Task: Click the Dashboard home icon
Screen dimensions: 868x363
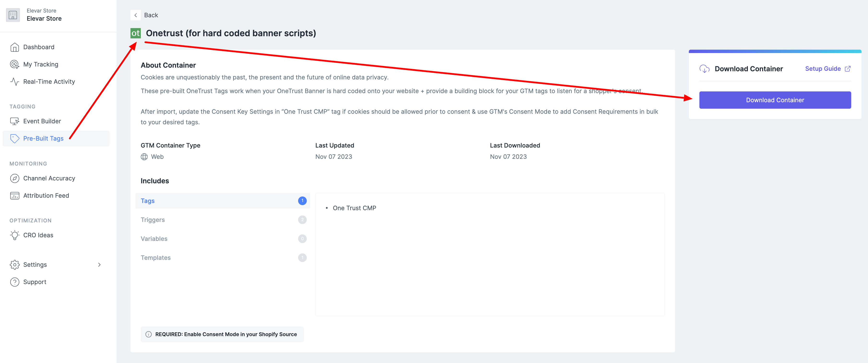Action: pyautogui.click(x=14, y=47)
